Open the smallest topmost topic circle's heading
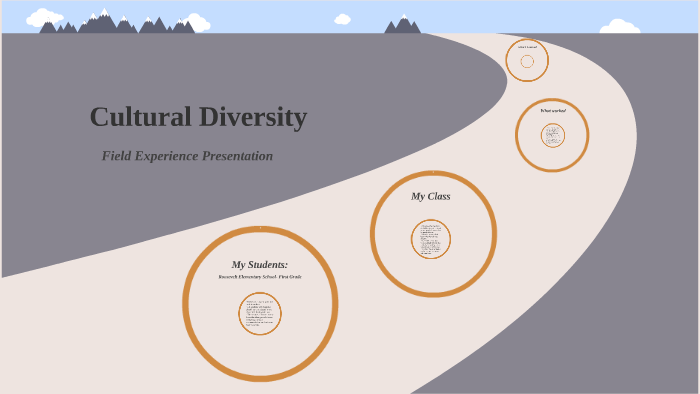The width and height of the screenshot is (700, 394). pyautogui.click(x=527, y=47)
